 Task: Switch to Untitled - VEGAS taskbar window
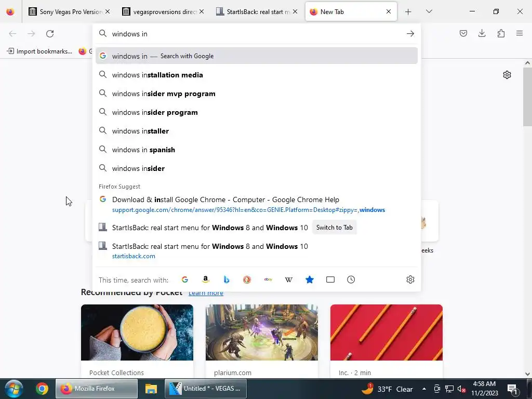click(206, 389)
